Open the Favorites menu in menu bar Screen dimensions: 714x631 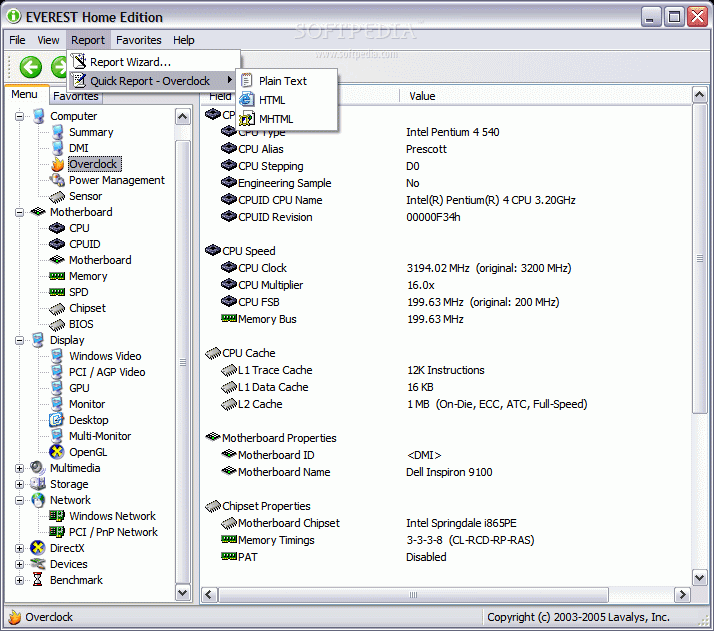138,40
